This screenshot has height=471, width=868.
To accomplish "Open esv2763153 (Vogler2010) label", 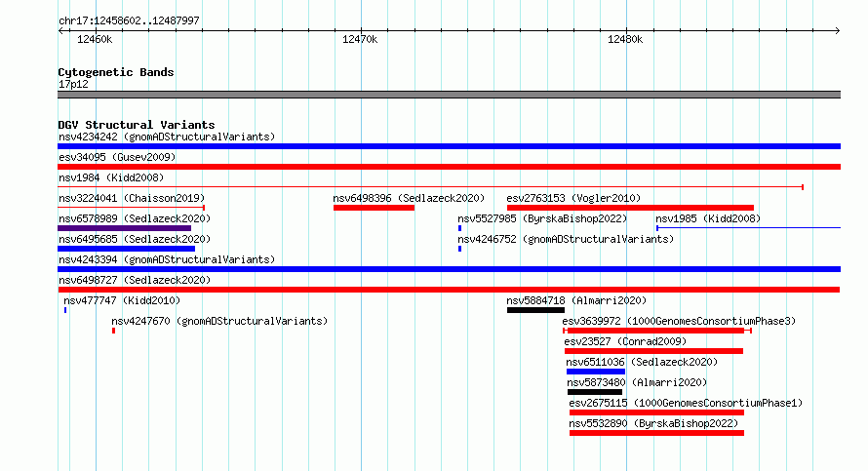I will tap(573, 198).
